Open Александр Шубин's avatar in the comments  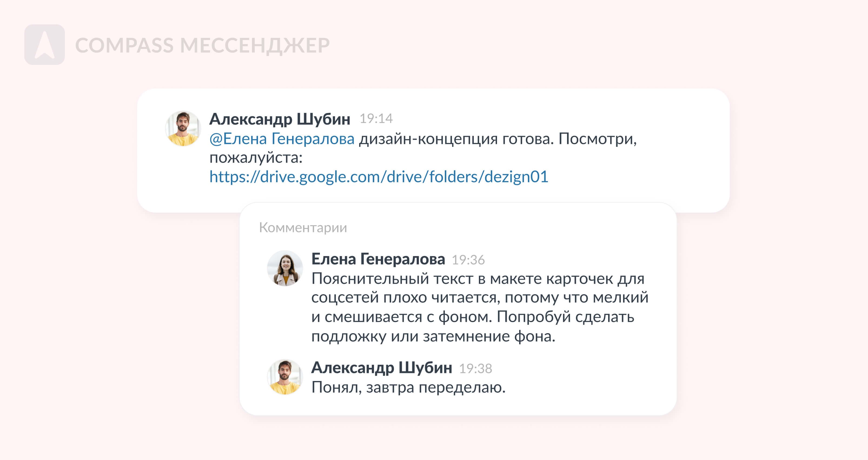(285, 377)
